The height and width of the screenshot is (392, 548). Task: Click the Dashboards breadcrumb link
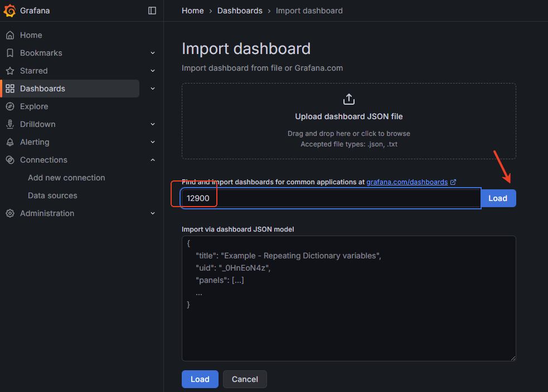[240, 11]
